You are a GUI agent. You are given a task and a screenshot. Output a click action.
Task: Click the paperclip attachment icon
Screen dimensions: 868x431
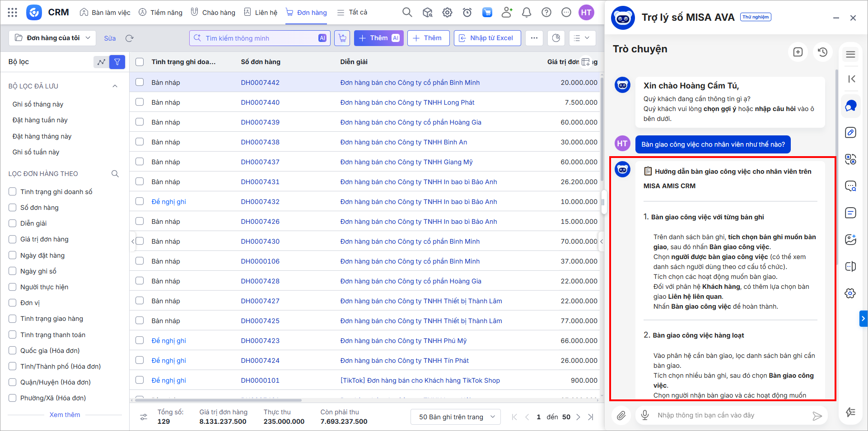coord(621,415)
